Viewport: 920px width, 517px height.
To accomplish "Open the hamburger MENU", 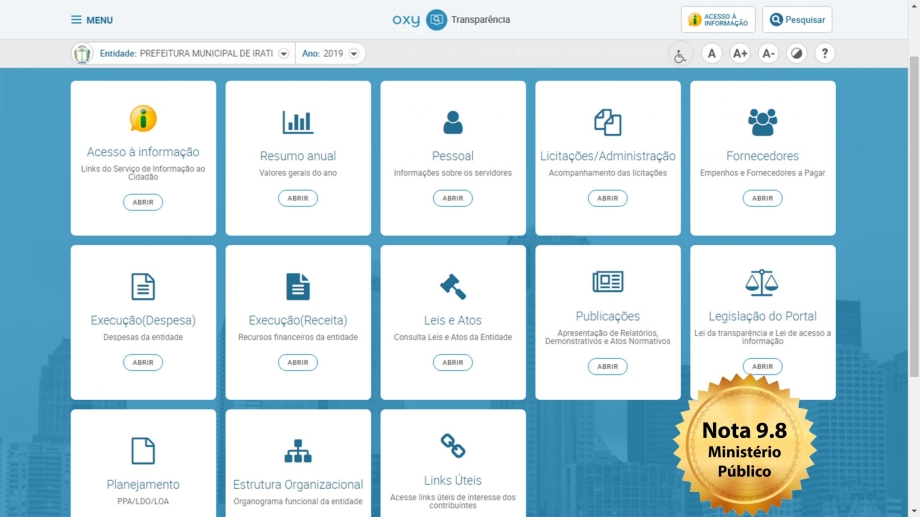I will click(x=92, y=20).
